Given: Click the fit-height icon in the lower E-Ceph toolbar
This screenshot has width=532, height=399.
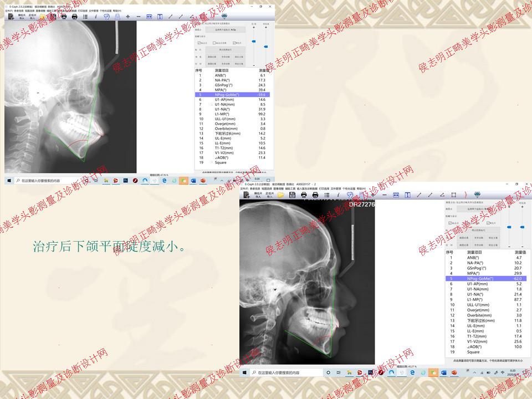Looking at the screenshot, I should [x=407, y=195].
